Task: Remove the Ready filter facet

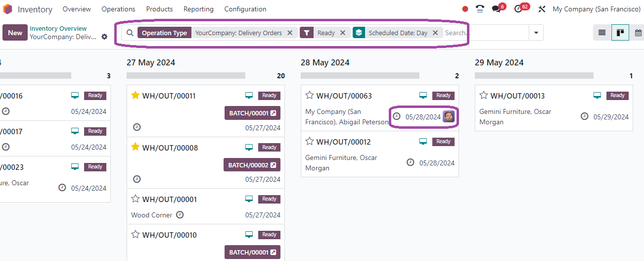Action: 342,33
